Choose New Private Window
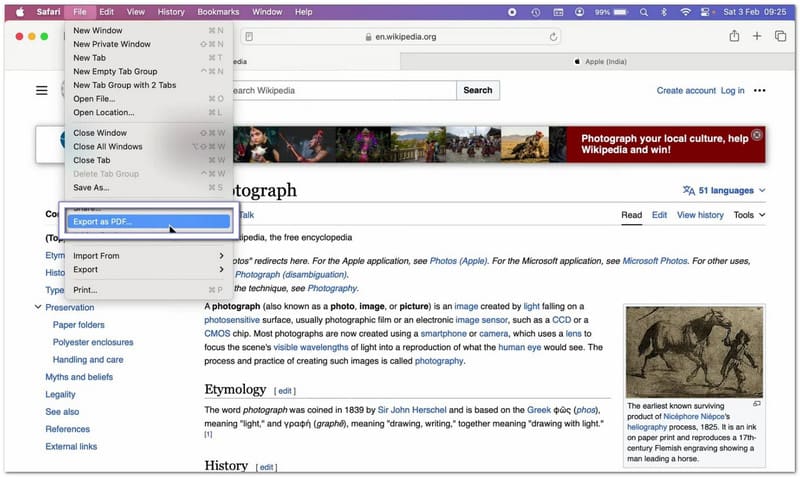The width and height of the screenshot is (800, 477). pyautogui.click(x=148, y=44)
